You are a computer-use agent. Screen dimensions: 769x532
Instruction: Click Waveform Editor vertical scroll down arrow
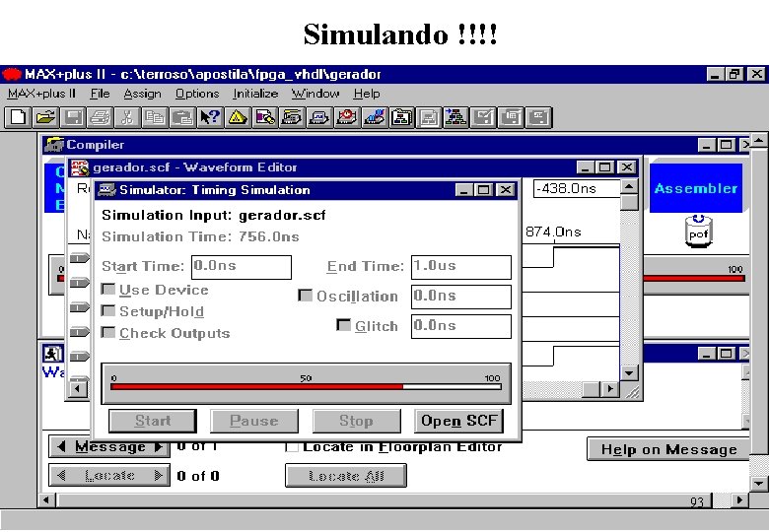(629, 372)
